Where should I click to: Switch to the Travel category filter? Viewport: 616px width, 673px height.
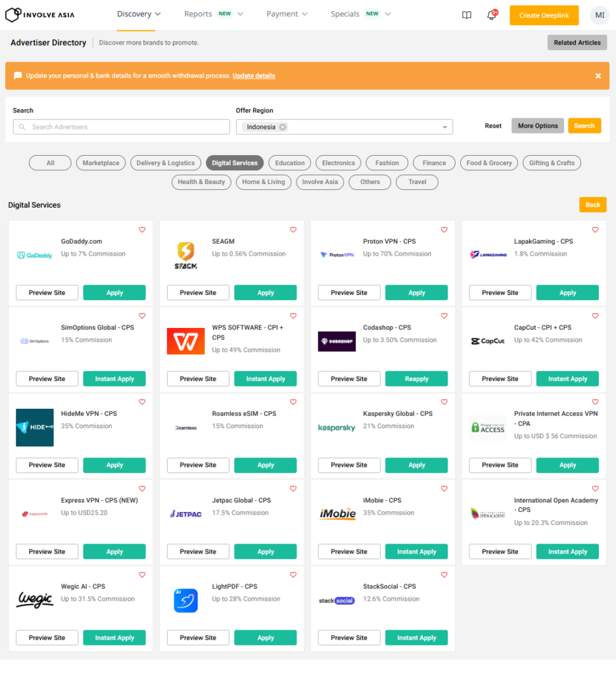[x=417, y=182]
